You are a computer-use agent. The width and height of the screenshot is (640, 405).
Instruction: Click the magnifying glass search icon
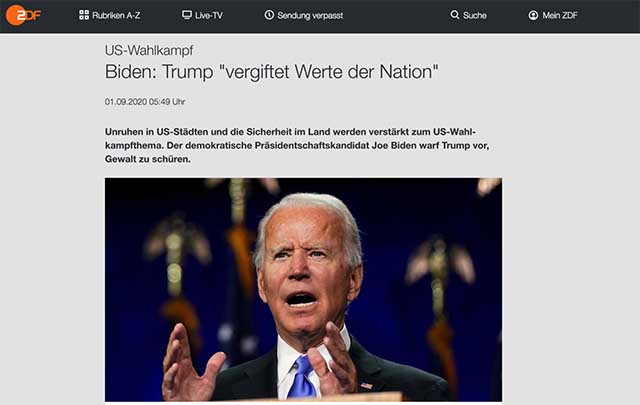455,15
